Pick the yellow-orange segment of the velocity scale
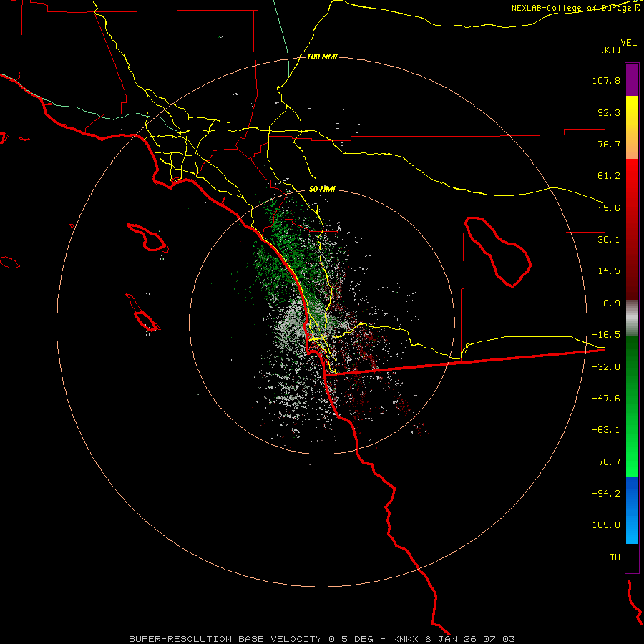Viewport: 644px width, 644px height. click(632, 127)
